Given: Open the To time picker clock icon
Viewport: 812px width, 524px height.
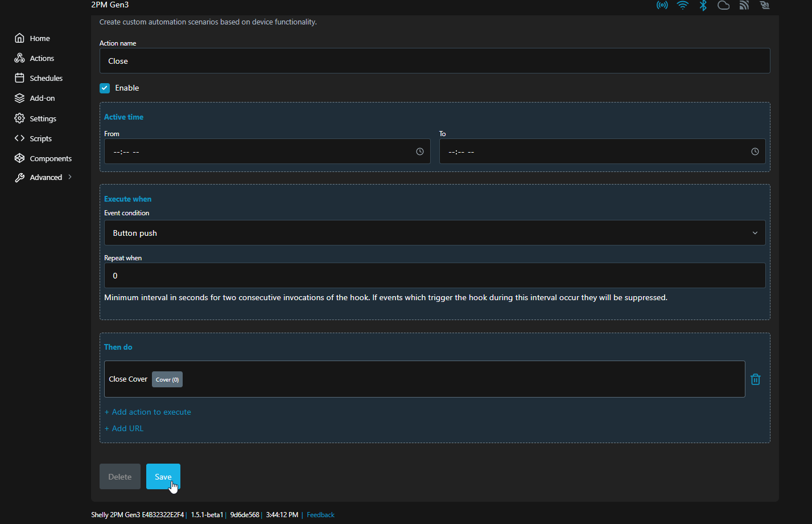Looking at the screenshot, I should (x=755, y=152).
